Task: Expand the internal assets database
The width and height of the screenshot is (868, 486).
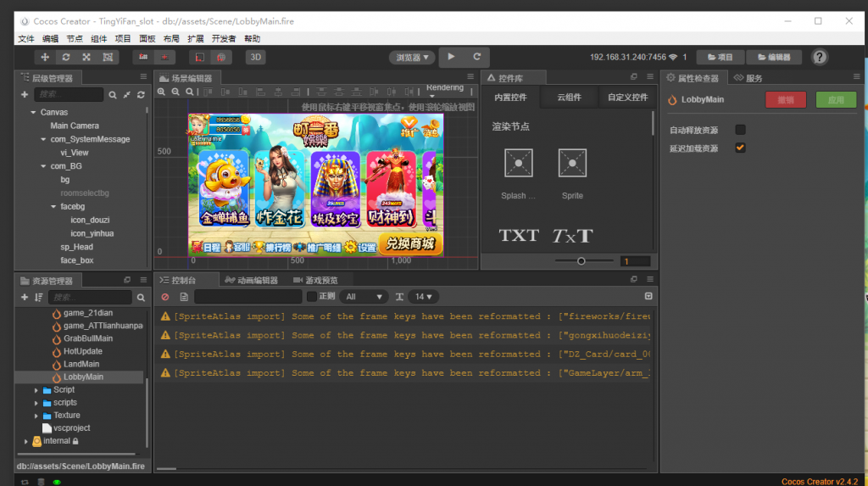Action: tap(25, 441)
